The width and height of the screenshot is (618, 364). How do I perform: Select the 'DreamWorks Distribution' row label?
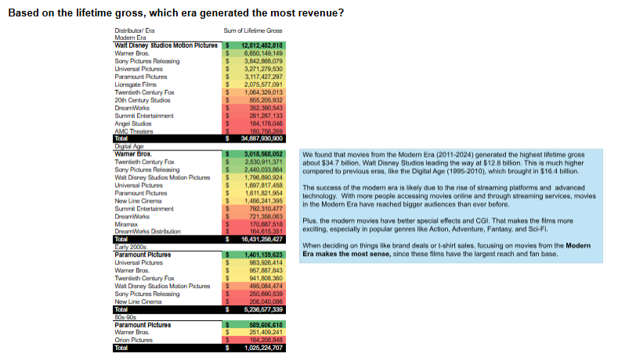[x=147, y=232]
